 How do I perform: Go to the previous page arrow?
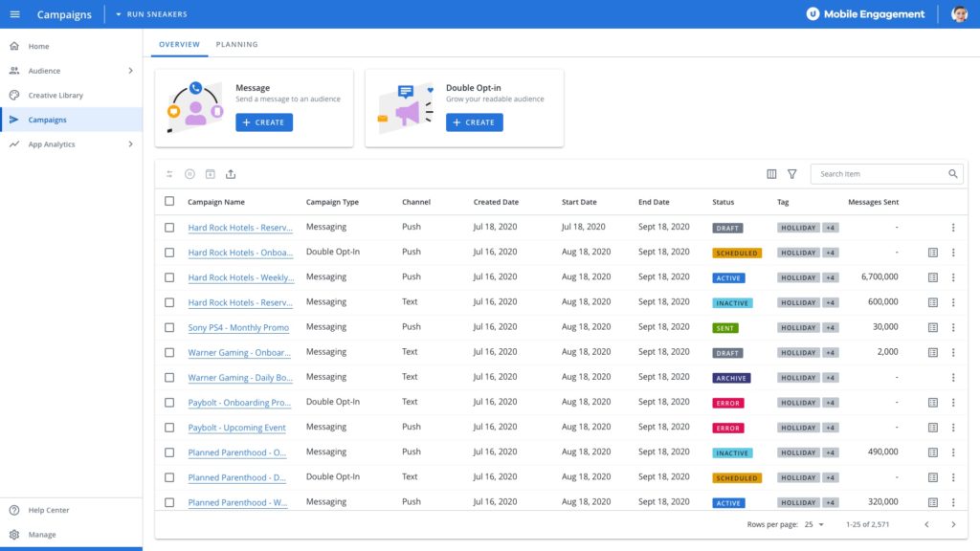tap(926, 524)
